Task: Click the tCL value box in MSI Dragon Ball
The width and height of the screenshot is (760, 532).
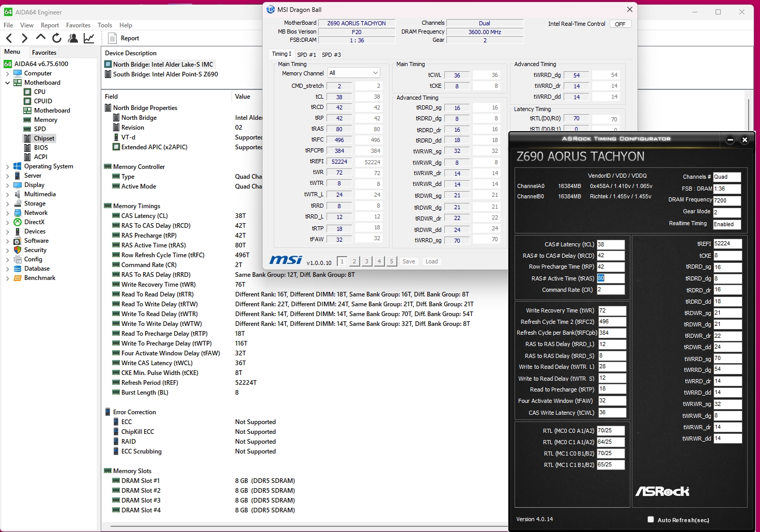Action: (x=339, y=97)
